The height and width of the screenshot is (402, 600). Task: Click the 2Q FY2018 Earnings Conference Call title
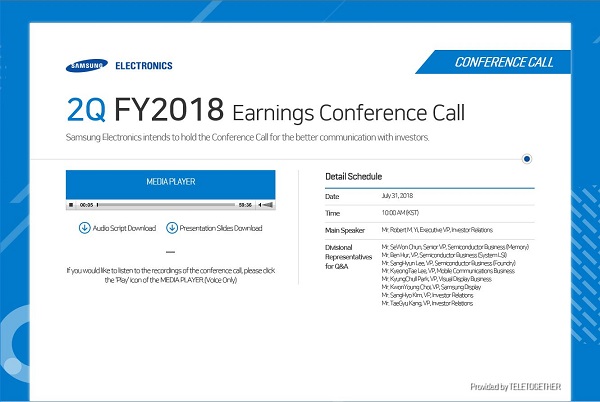(x=265, y=108)
